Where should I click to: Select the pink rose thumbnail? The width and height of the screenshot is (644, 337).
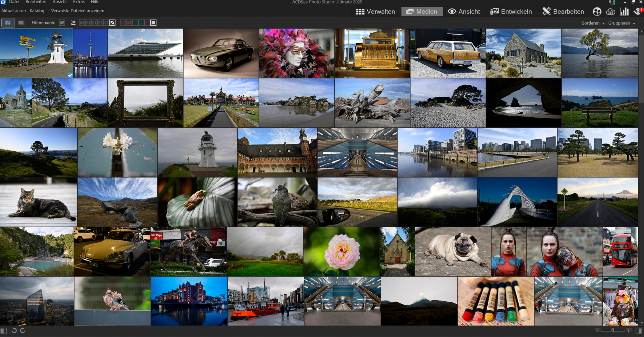point(342,252)
